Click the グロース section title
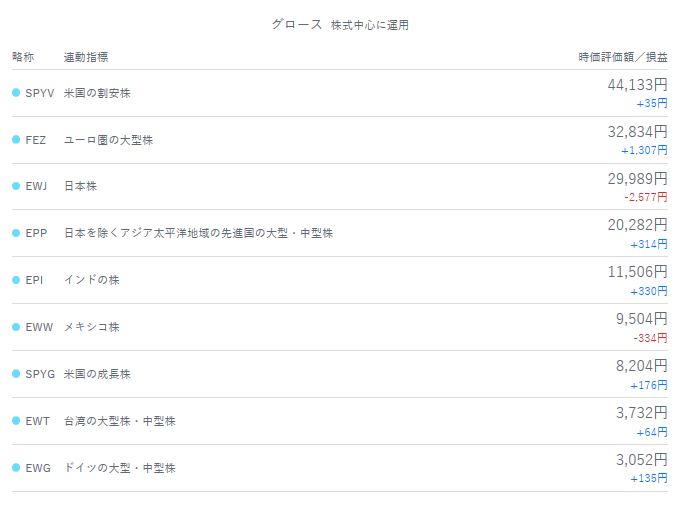Image resolution: width=684 pixels, height=505 pixels. (x=297, y=24)
